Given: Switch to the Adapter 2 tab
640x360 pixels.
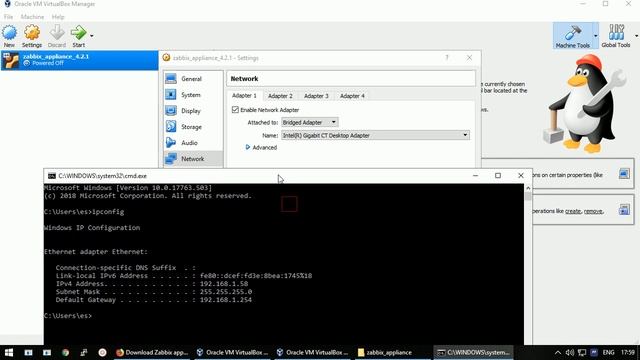Looking at the screenshot, I should (280, 96).
